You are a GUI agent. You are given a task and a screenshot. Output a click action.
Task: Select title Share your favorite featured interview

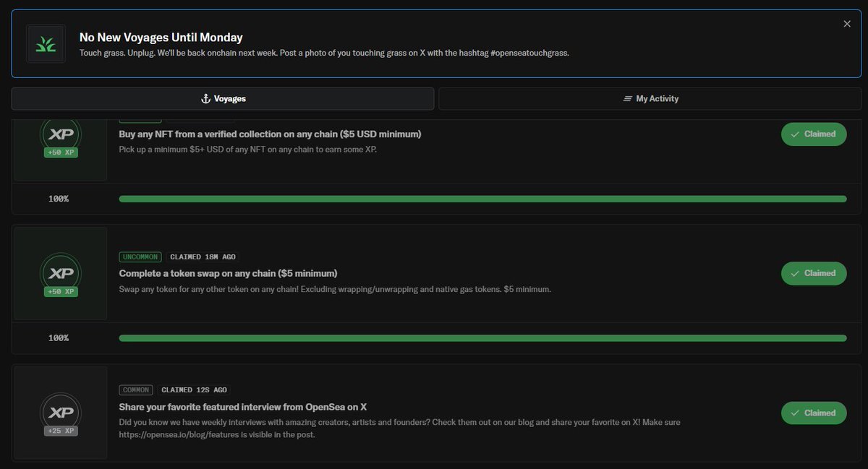243,407
